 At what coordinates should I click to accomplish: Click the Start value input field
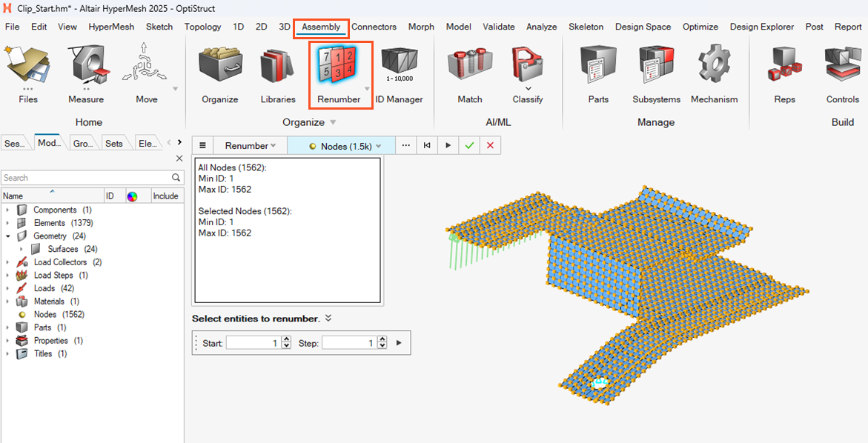click(254, 343)
